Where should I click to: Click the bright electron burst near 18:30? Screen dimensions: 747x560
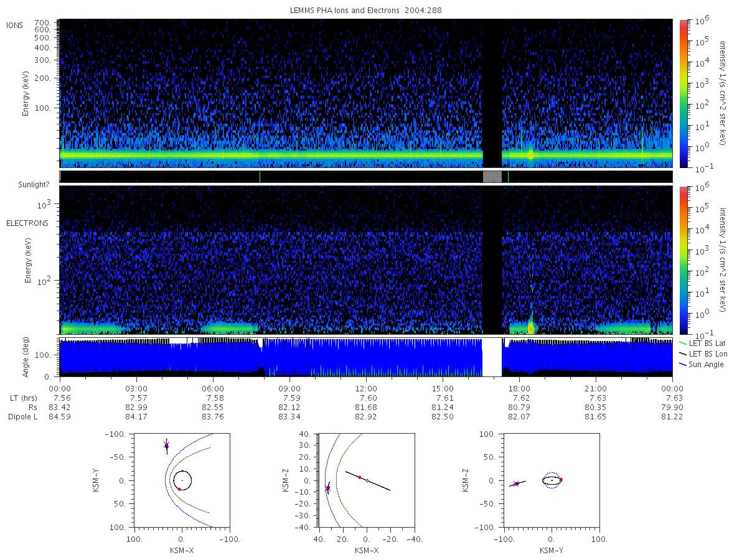pyautogui.click(x=530, y=325)
